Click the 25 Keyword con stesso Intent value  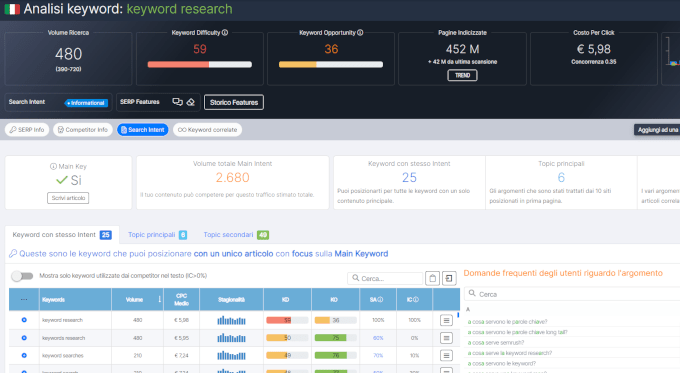tap(409, 177)
